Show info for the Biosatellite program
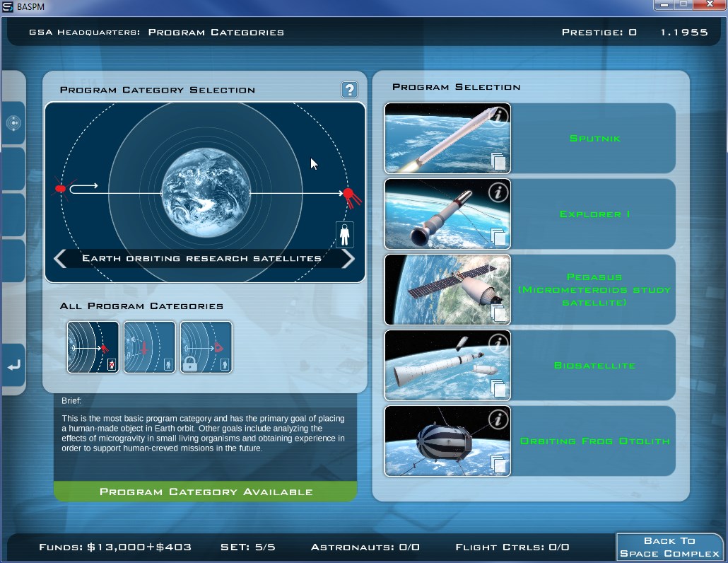Viewport: 728px width, 563px height. (x=498, y=343)
